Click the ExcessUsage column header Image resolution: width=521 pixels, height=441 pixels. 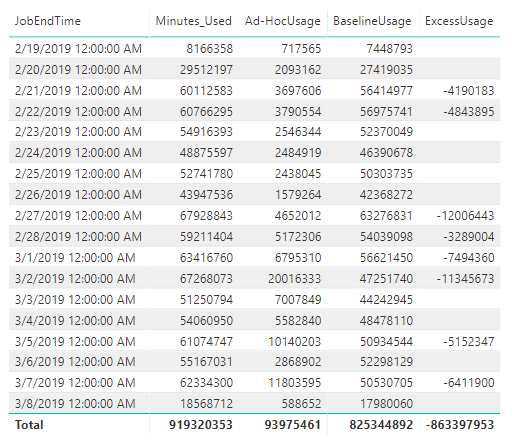(x=459, y=21)
